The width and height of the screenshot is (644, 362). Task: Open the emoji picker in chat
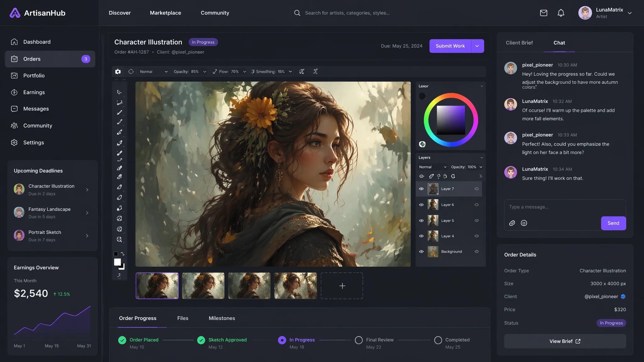tap(524, 223)
